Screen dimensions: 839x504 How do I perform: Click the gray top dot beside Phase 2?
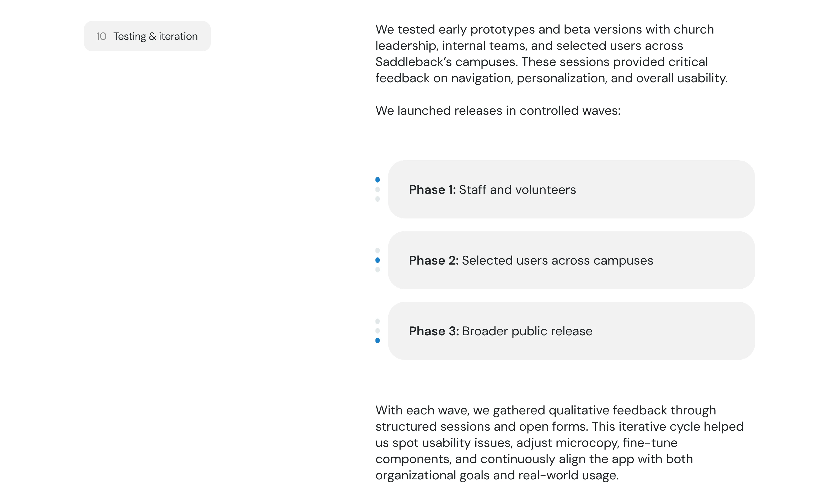(x=377, y=250)
